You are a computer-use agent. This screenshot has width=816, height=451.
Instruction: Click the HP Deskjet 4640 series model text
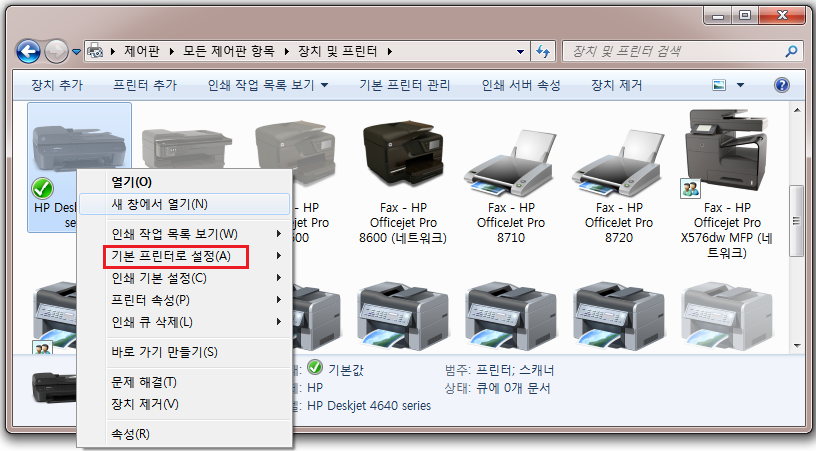coord(369,406)
